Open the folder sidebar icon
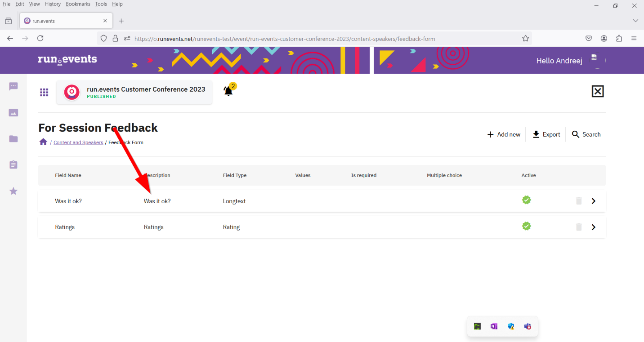This screenshot has width=644, height=342. (x=13, y=139)
